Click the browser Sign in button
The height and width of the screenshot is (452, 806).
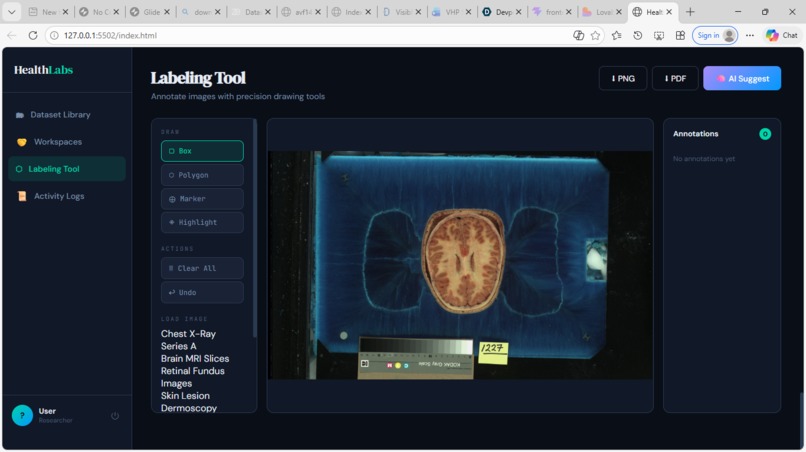(x=715, y=35)
